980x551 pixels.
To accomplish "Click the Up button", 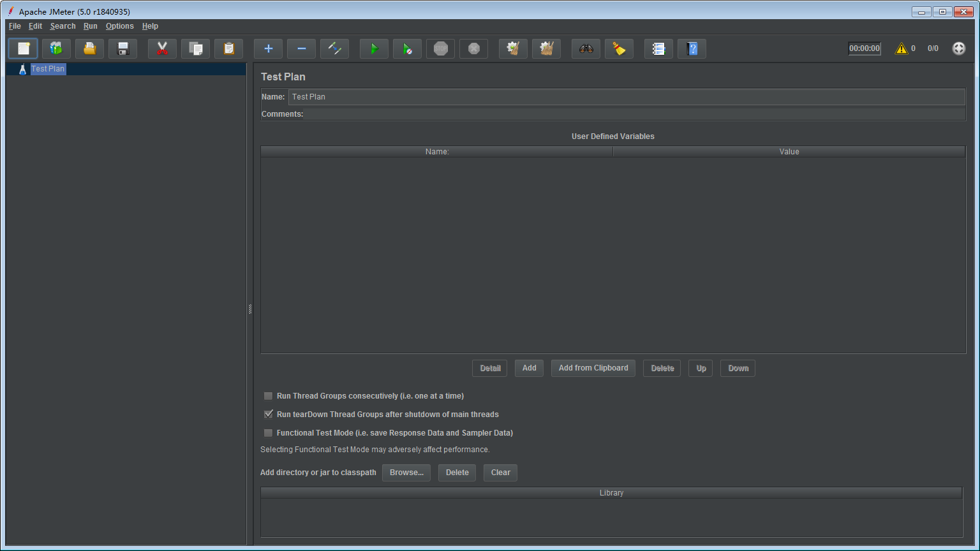I will [701, 368].
